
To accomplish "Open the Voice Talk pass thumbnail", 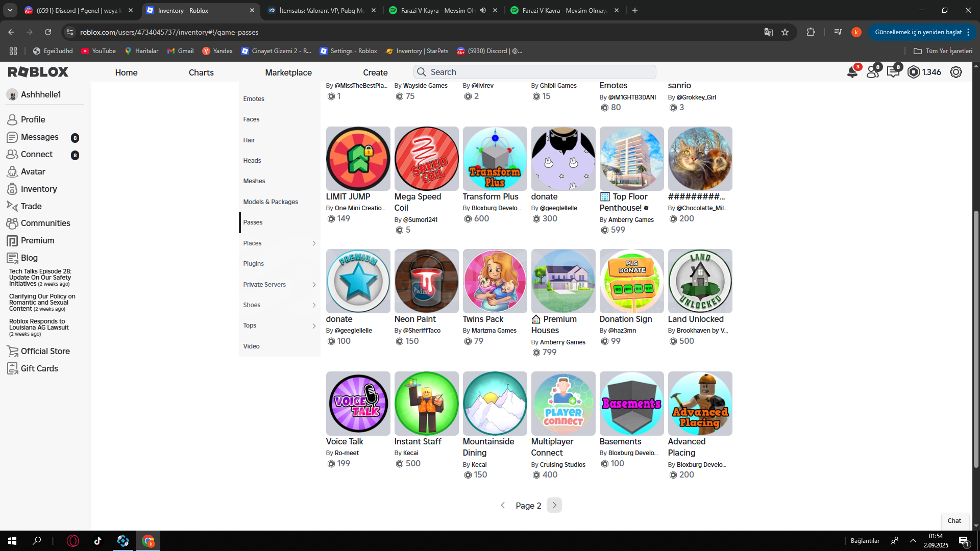I will coord(358,404).
